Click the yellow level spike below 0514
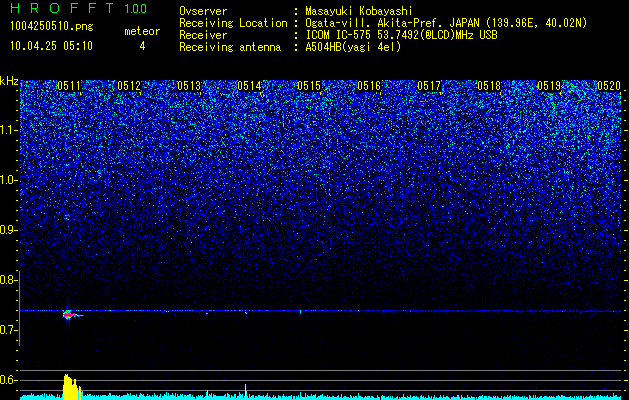Image resolution: width=629 pixels, height=400 pixels. 246,392
